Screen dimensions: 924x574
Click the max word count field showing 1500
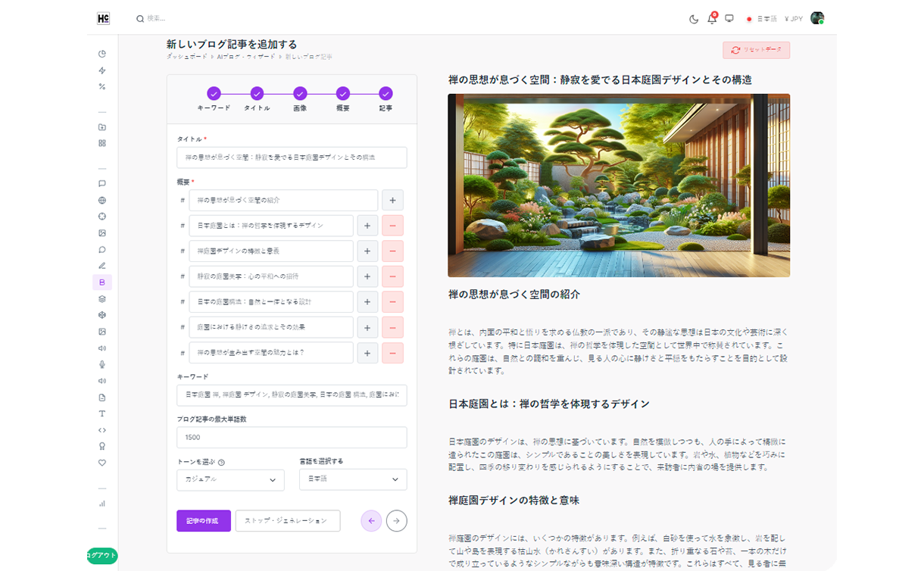coord(292,437)
